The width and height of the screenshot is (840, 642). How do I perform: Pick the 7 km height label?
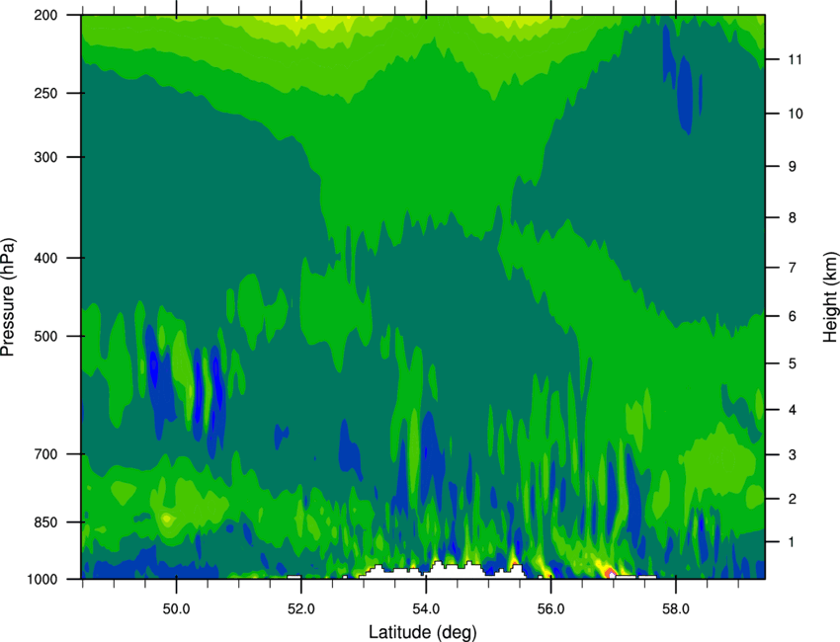click(x=793, y=268)
